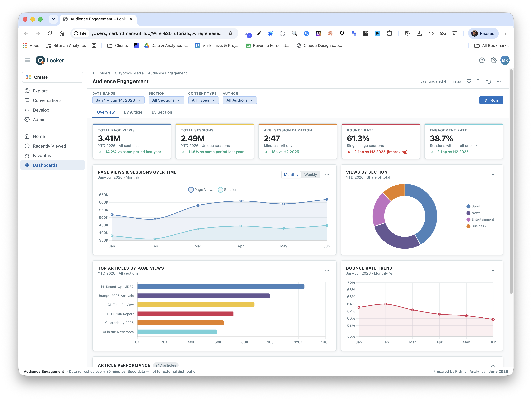532x400 pixels.
Task: Open Favorites in the sidebar
Action: (x=53, y=156)
